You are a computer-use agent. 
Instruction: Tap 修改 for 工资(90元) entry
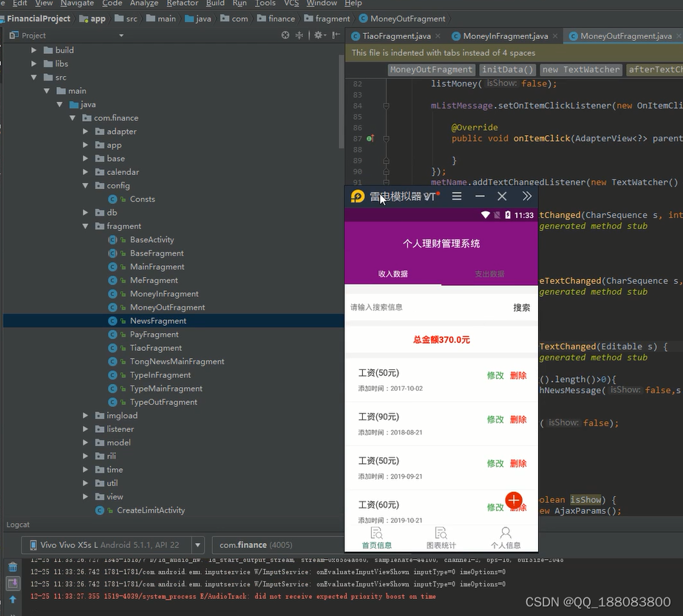click(495, 420)
